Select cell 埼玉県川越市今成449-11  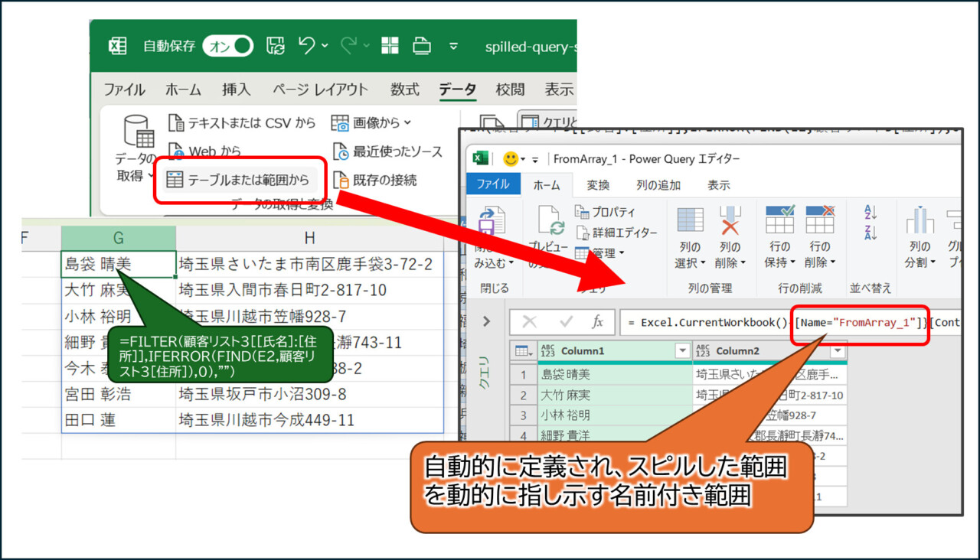click(x=309, y=420)
